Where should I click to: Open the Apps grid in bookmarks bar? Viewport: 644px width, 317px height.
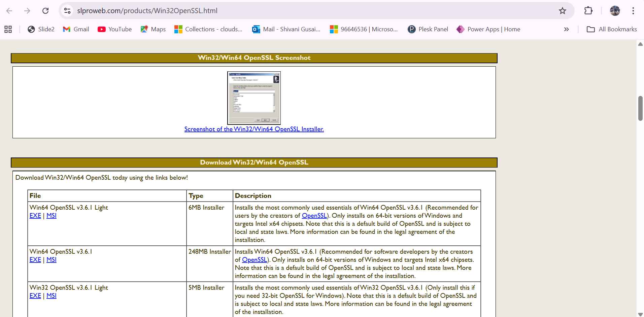[8, 29]
